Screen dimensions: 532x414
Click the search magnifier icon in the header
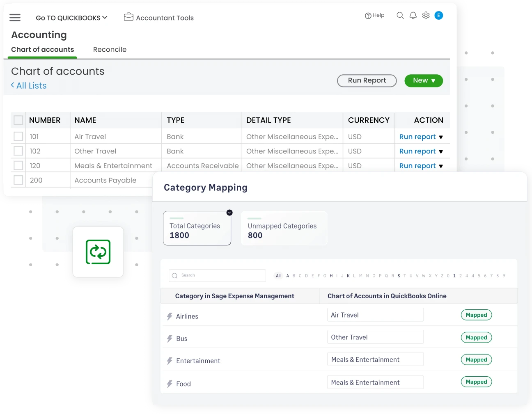point(400,15)
